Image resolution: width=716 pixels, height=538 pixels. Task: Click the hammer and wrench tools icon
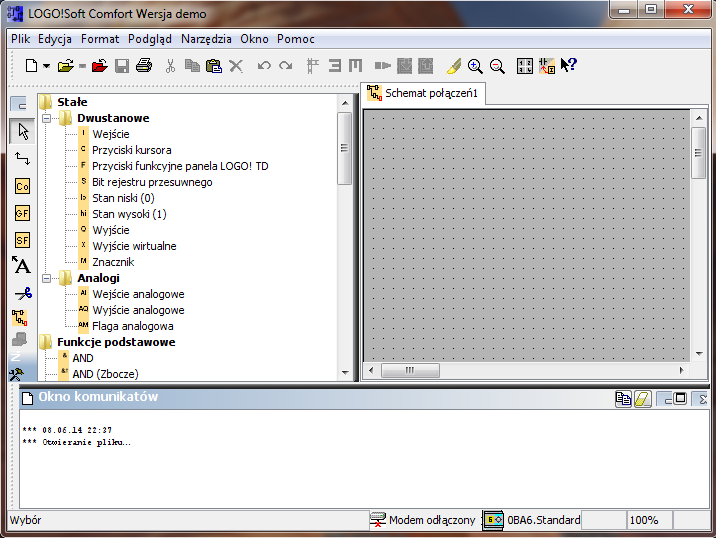click(16, 374)
